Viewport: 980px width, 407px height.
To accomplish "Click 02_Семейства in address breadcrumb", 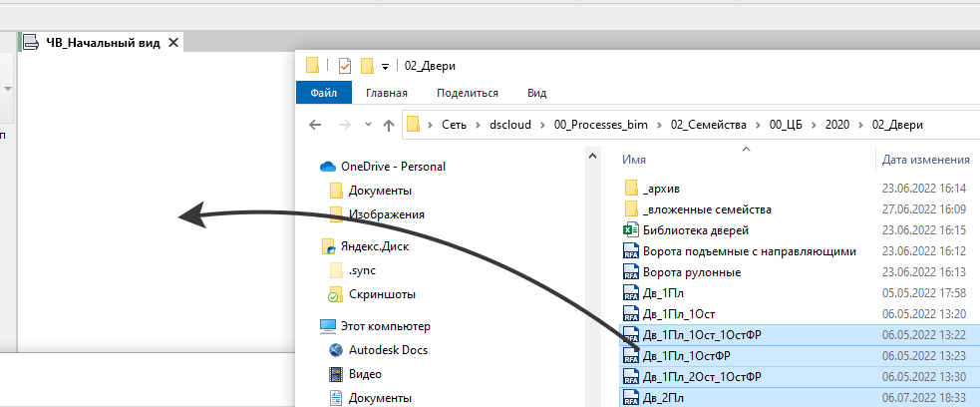I will (709, 125).
